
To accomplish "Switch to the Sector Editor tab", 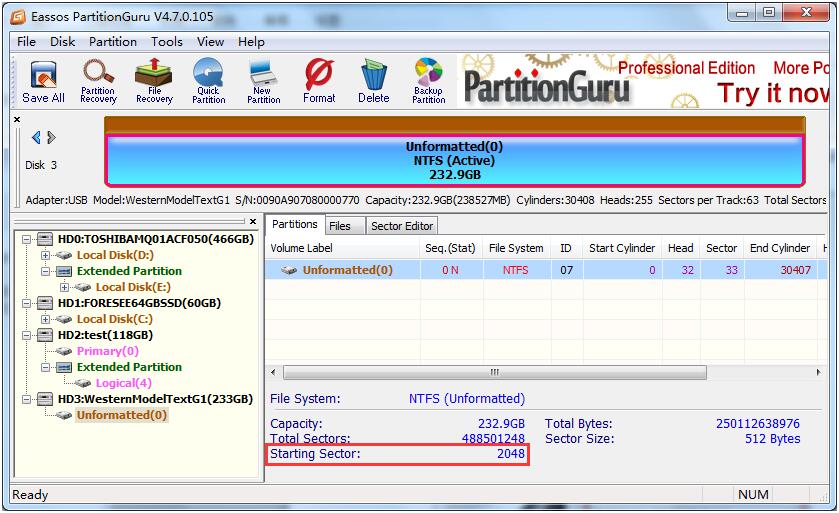I will click(402, 226).
